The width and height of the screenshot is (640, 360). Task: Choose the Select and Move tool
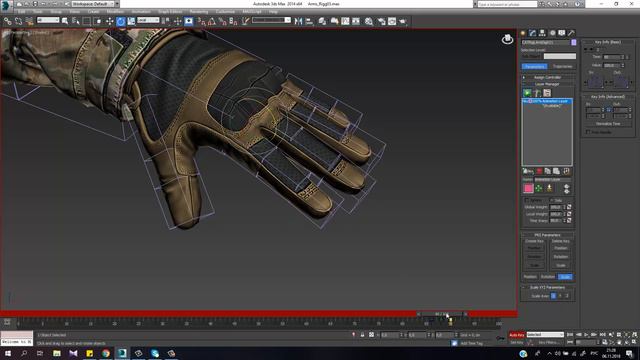click(x=109, y=21)
